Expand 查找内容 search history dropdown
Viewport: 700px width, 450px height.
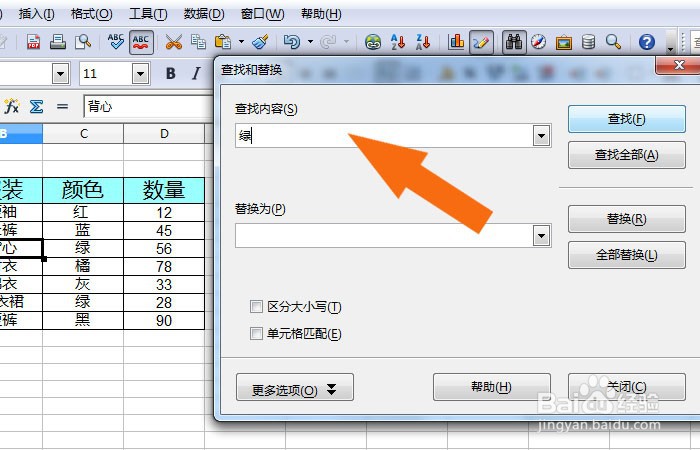[x=541, y=136]
